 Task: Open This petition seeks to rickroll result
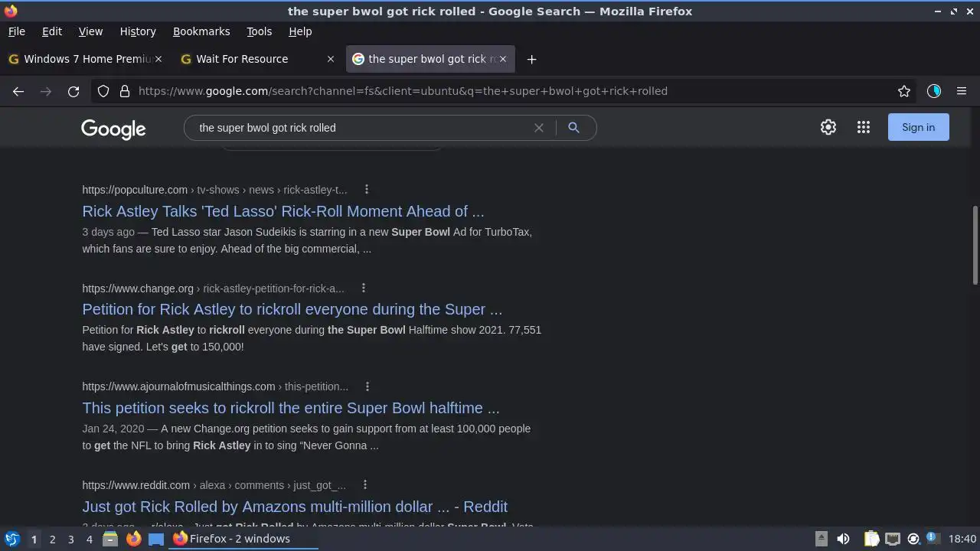tap(291, 408)
